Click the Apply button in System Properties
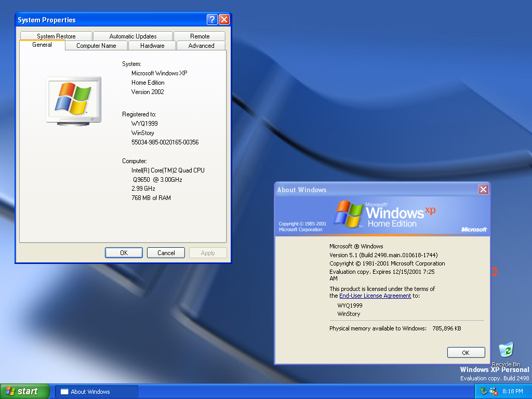Viewport: 532px width, 399px height. [208, 253]
